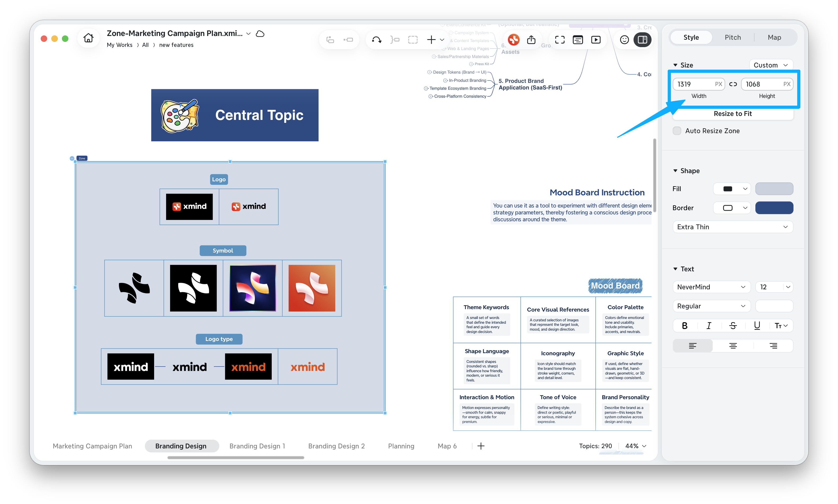Click the Insert plus icon

(431, 40)
